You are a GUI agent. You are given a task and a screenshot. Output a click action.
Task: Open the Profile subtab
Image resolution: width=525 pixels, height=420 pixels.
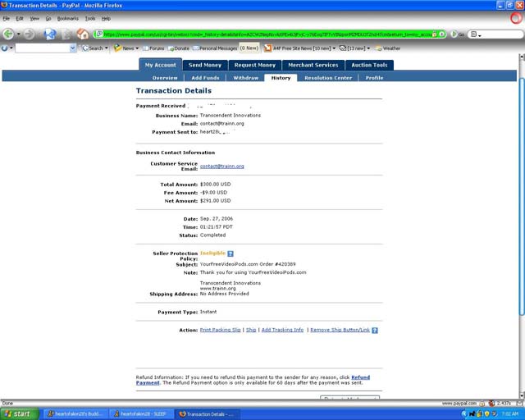(374, 78)
